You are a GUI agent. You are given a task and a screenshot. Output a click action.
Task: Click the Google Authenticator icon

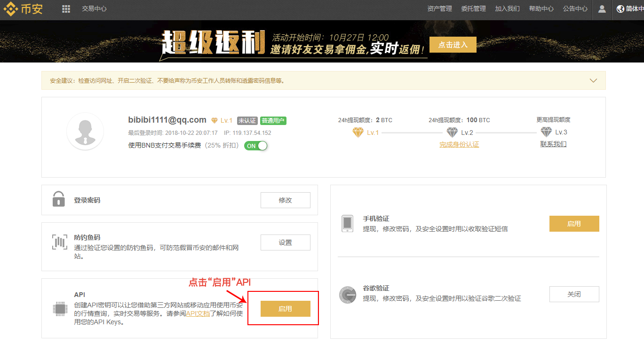(348, 295)
